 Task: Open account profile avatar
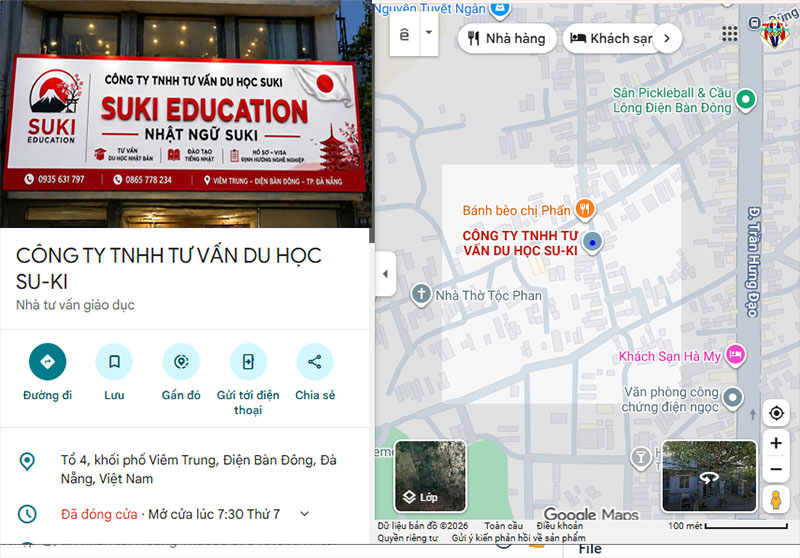[774, 33]
